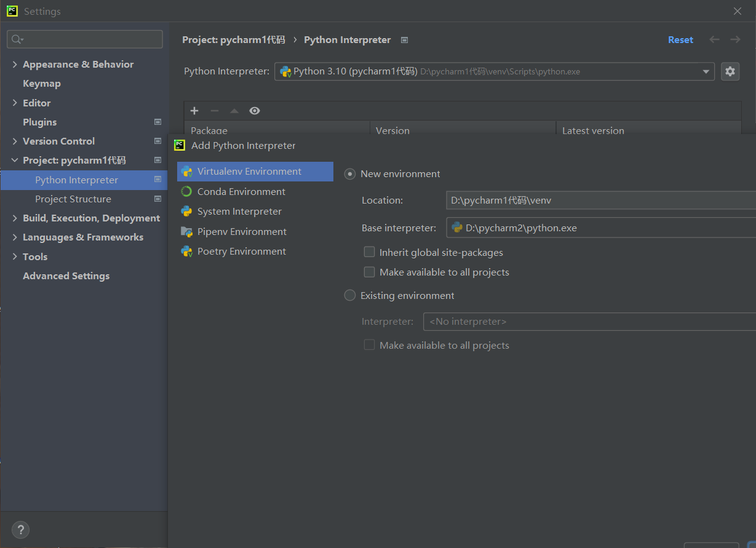The width and height of the screenshot is (756, 548).
Task: Collapse the Project: pycharm1代码 group
Action: 15,160
